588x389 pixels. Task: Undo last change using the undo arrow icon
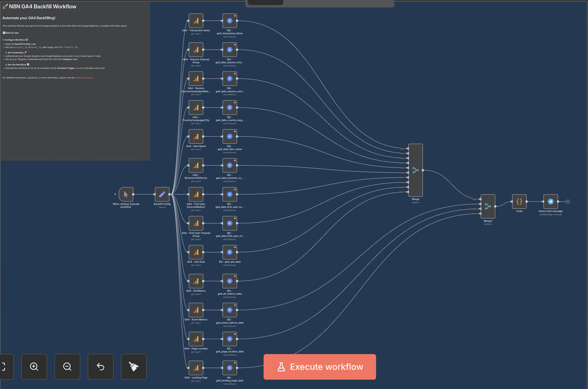pyautogui.click(x=100, y=367)
